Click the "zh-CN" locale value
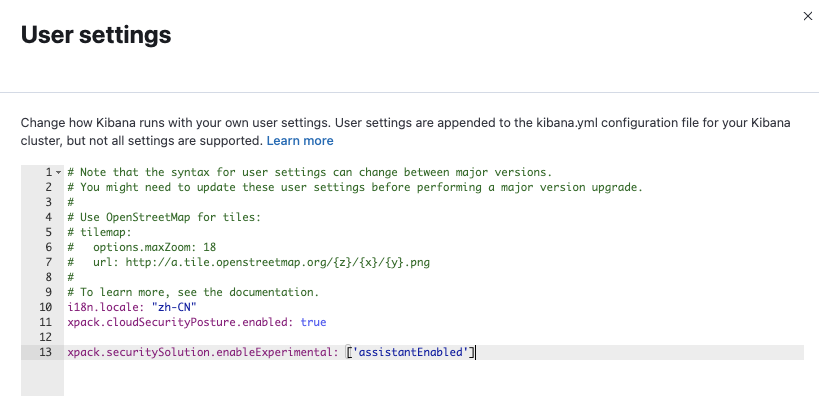 pos(177,307)
